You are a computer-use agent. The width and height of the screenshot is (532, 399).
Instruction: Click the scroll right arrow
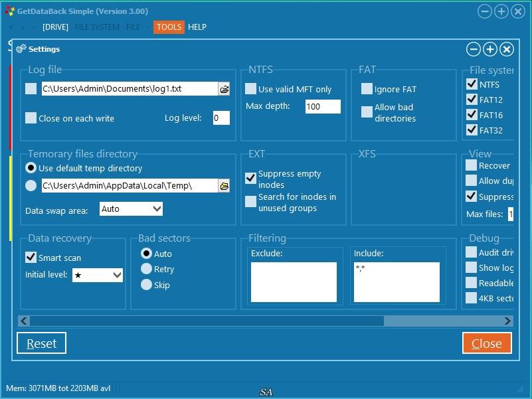pos(507,321)
